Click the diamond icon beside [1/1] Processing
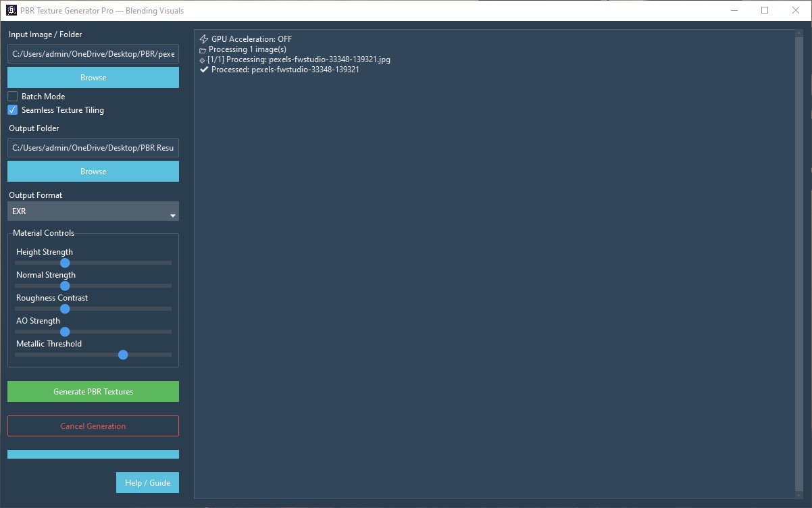This screenshot has height=508, width=812. tap(203, 60)
